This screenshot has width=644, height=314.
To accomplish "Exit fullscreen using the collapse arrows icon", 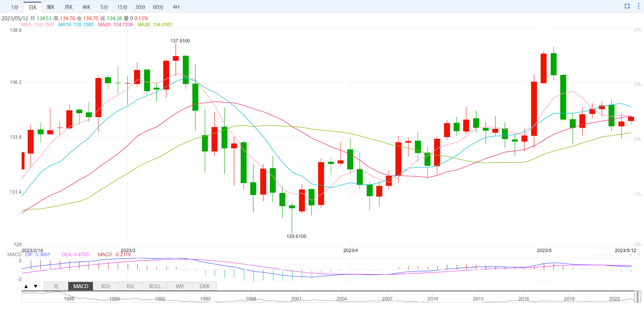I will click(627, 6).
